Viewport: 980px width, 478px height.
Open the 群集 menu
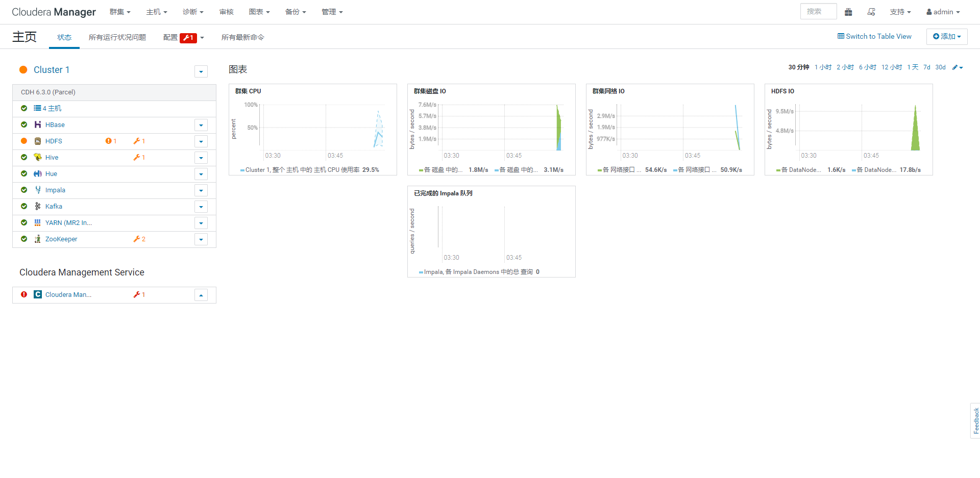click(120, 12)
